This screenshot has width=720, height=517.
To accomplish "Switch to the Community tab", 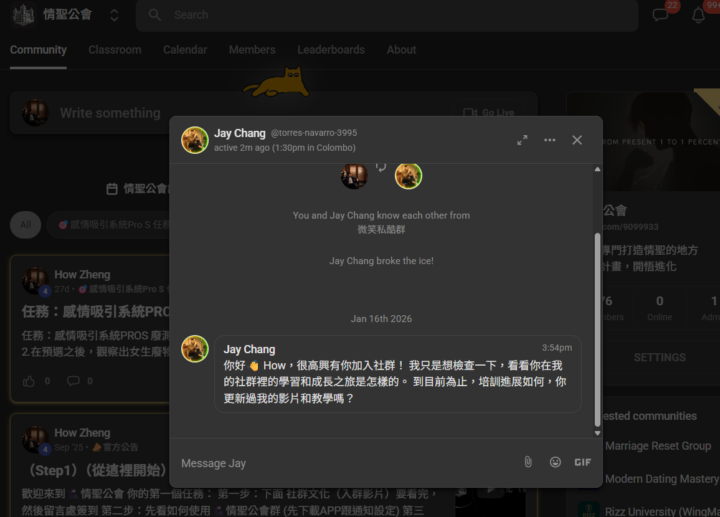I will [38, 50].
